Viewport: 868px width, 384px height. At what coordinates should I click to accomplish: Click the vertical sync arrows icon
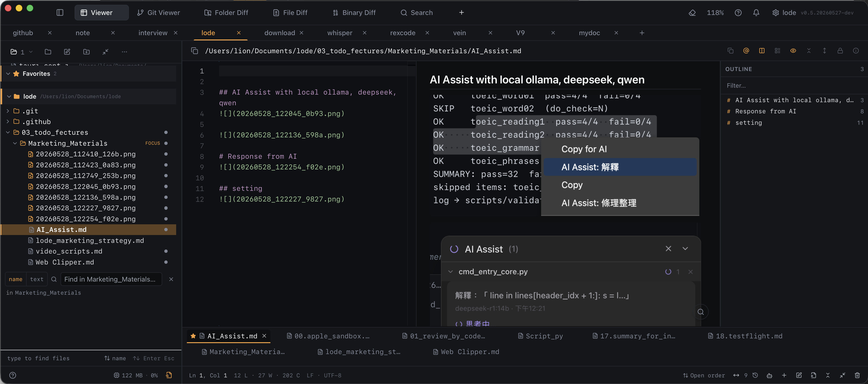pos(824,51)
